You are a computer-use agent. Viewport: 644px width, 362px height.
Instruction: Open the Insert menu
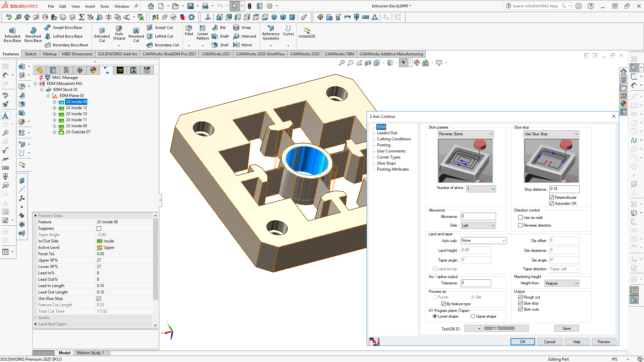coord(90,6)
